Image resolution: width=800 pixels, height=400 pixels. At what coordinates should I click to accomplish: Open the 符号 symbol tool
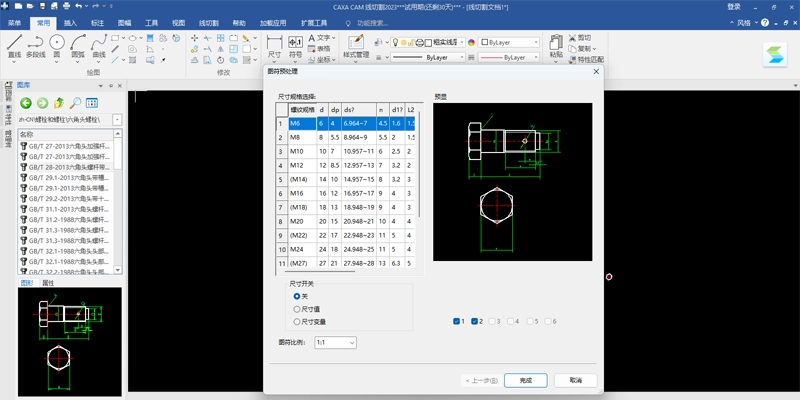pyautogui.click(x=295, y=46)
